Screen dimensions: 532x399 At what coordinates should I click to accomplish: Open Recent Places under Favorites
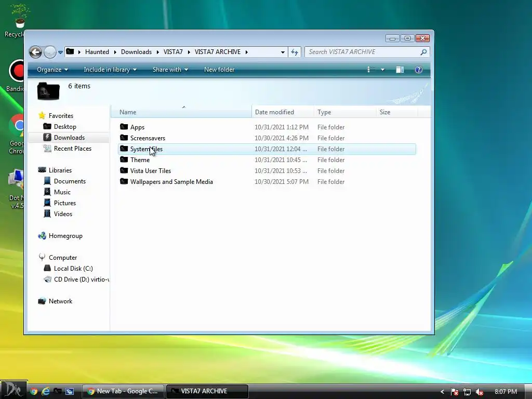pos(73,148)
